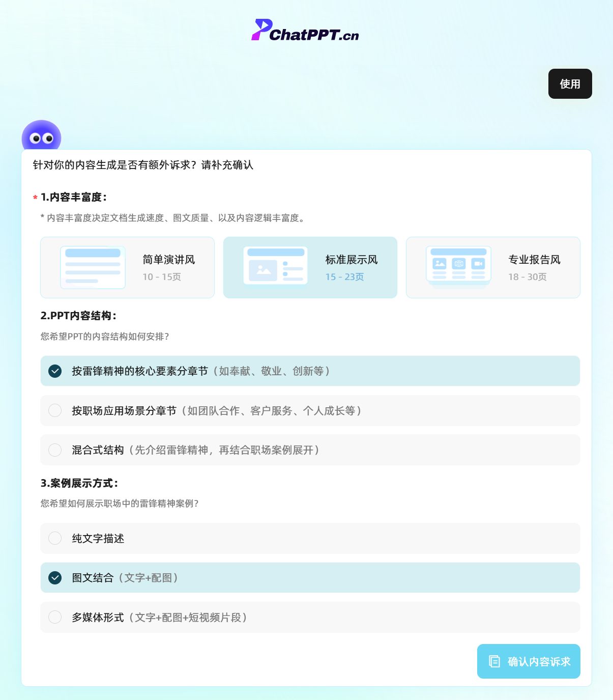Click the 确认内容诉求 confirm button
Screen dimensions: 613x700
(528, 661)
